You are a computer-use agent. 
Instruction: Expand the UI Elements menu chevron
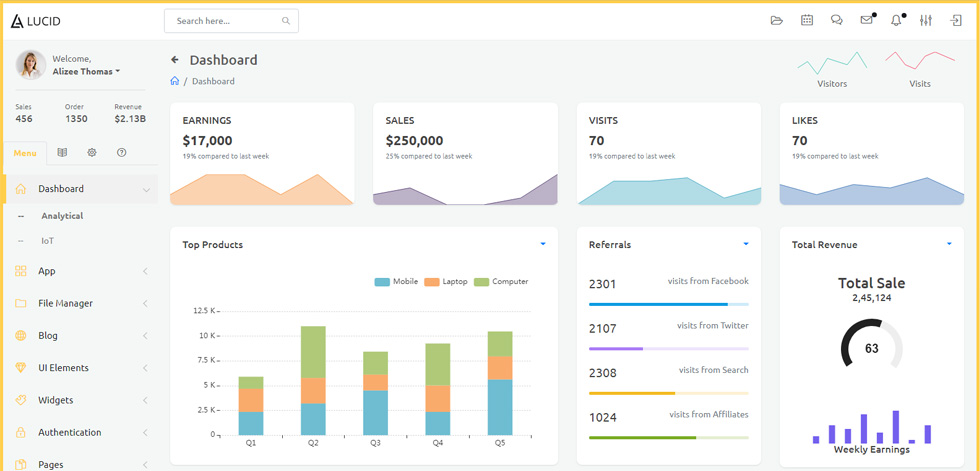tap(145, 368)
